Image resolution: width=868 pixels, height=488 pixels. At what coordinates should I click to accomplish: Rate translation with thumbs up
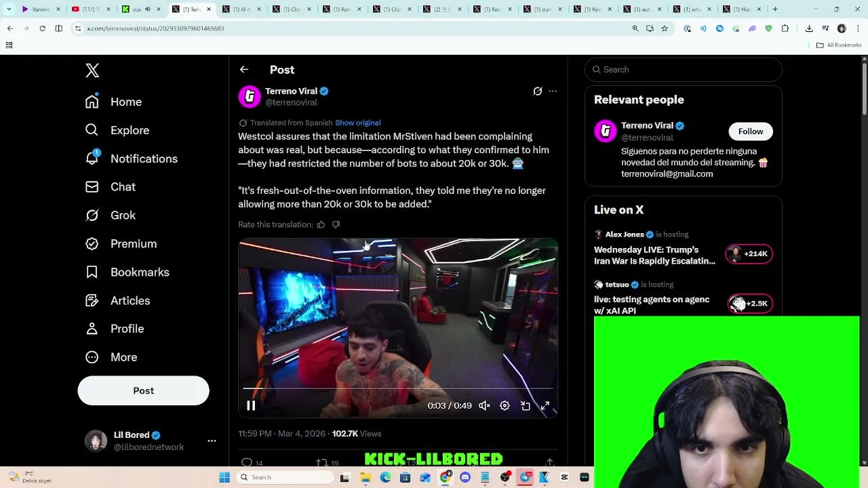[321, 224]
